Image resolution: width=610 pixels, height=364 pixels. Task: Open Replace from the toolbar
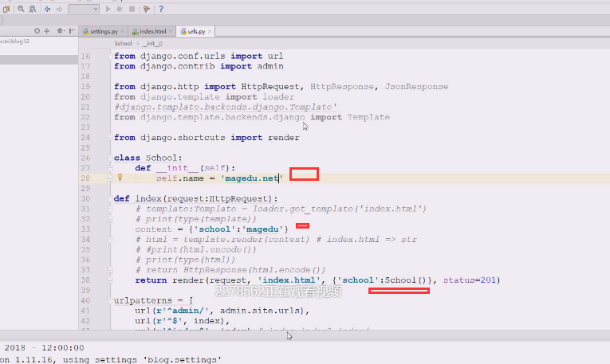(33, 9)
